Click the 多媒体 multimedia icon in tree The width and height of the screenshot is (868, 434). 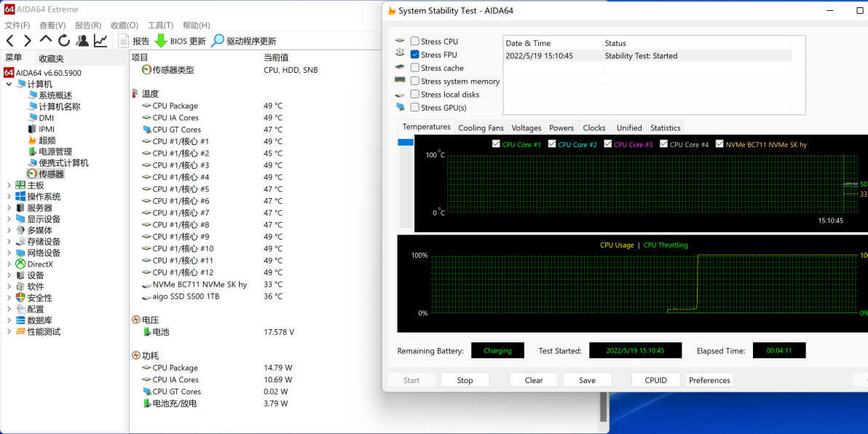[x=20, y=230]
